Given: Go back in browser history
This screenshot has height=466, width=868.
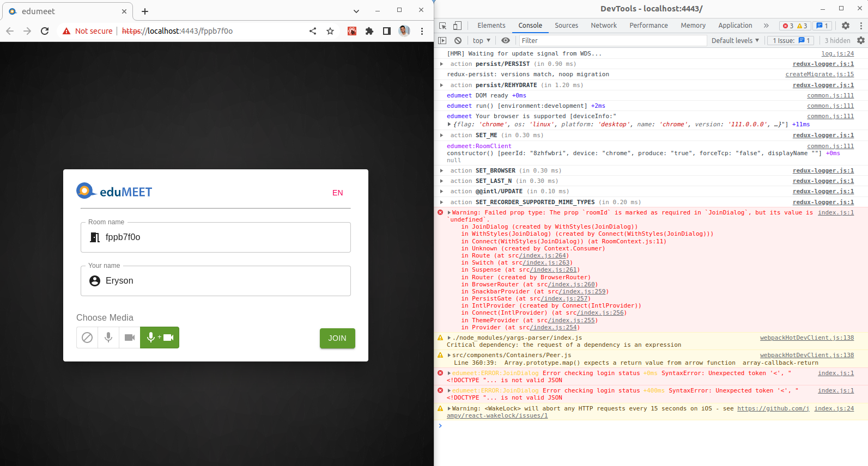Looking at the screenshot, I should [10, 31].
